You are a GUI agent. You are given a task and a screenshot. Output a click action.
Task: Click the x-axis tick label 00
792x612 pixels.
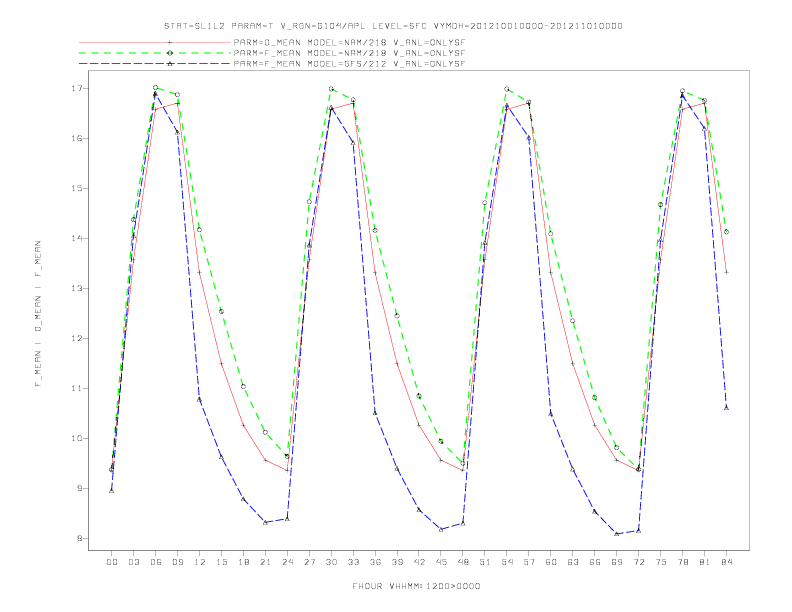click(112, 562)
